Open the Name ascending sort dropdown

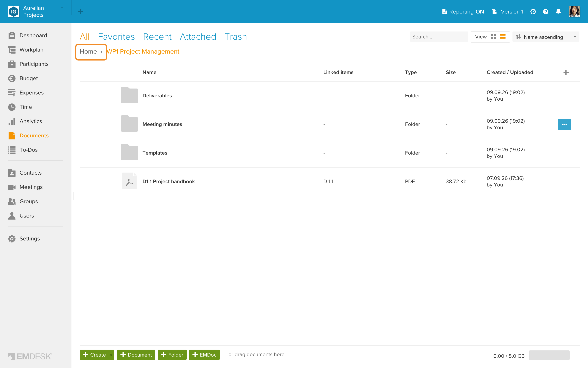click(x=546, y=37)
